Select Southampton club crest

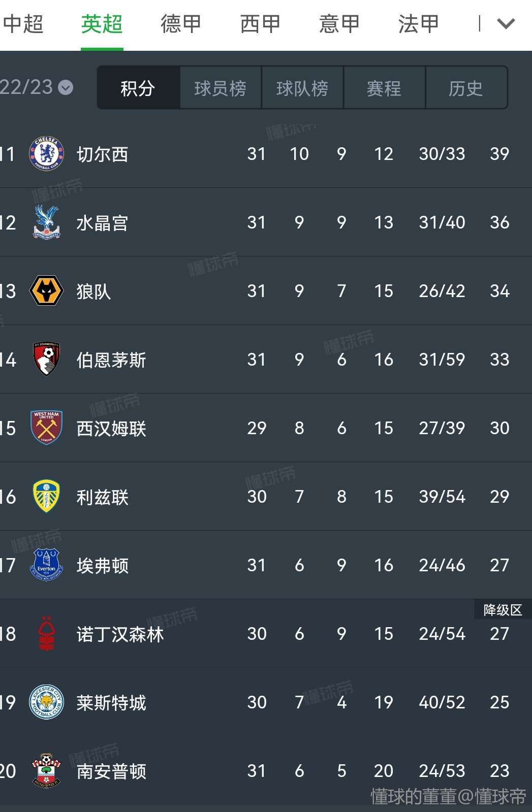click(x=46, y=770)
